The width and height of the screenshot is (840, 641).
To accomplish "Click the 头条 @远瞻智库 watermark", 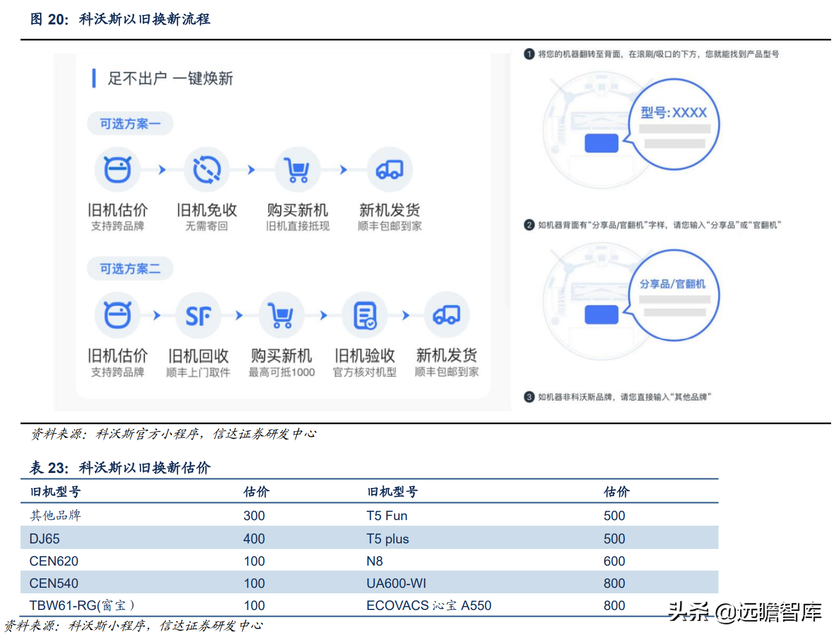I will pos(745,612).
